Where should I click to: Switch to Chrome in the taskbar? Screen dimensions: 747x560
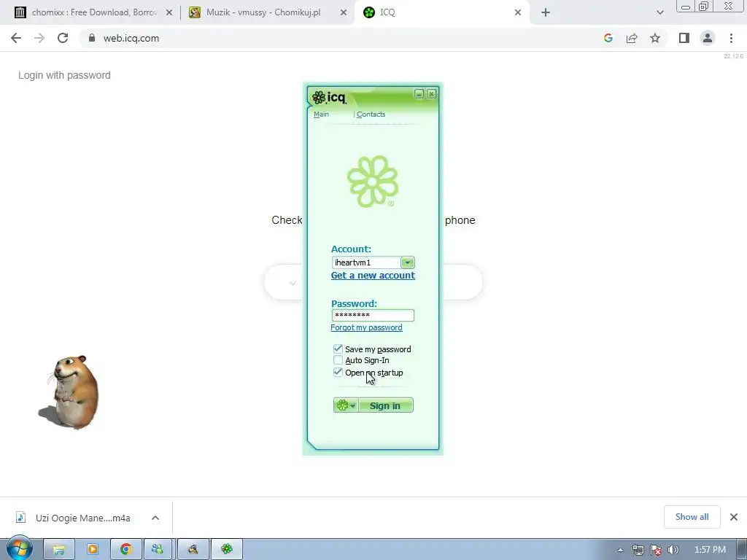125,550
